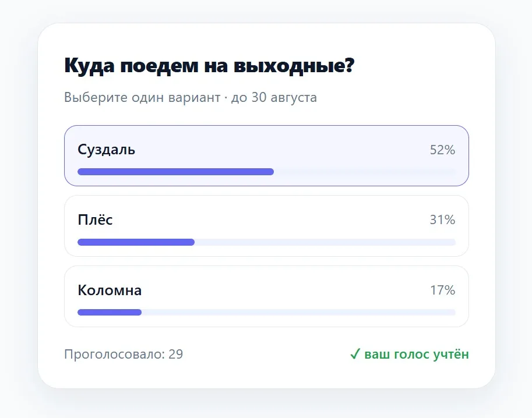Screen dimensions: 532x418
Task: Click the empty track of Коломна bar
Action: click(x=298, y=312)
